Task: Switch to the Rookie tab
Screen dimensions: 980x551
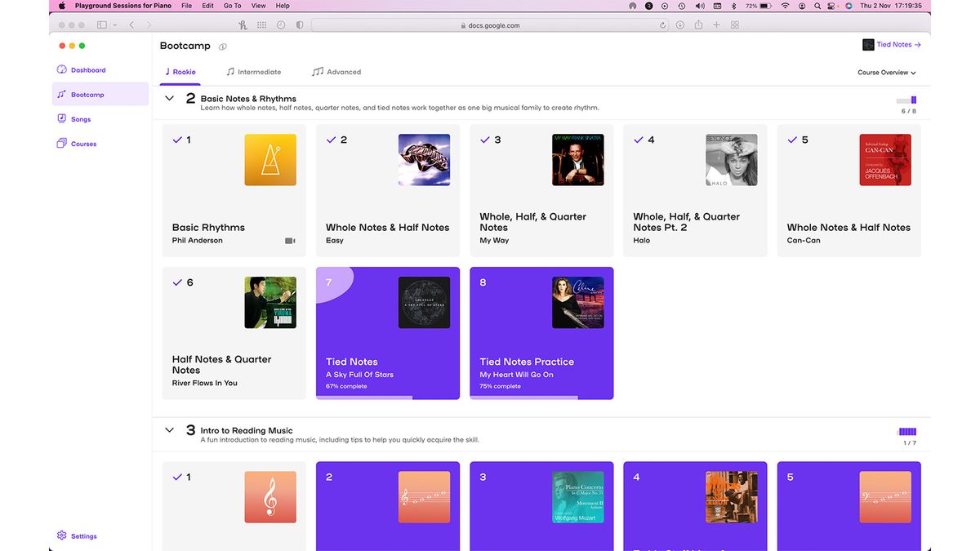Action: [180, 72]
